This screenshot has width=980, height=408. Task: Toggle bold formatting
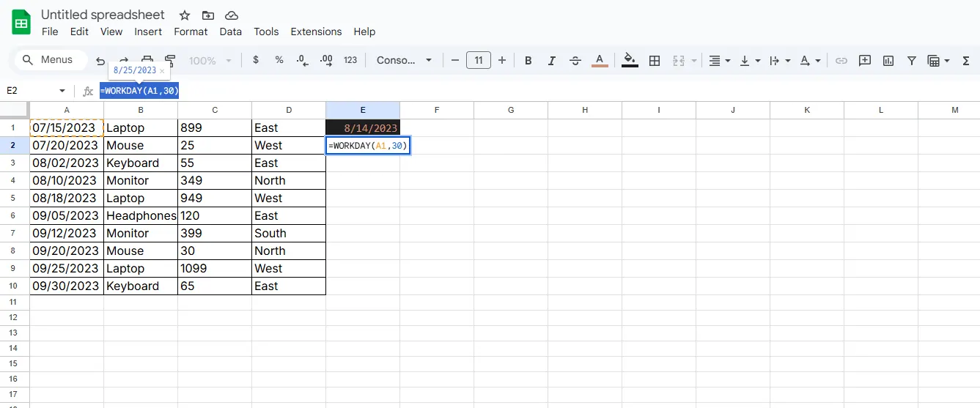tap(528, 60)
